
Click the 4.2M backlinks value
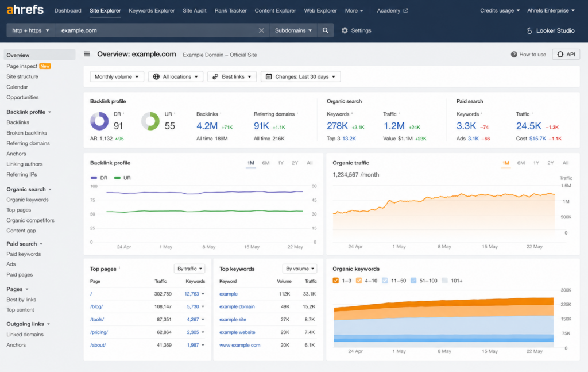pos(207,126)
